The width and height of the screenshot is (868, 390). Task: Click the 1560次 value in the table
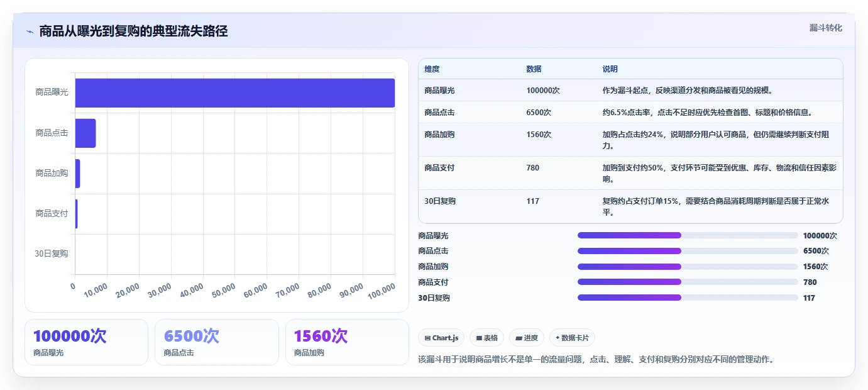pyautogui.click(x=539, y=135)
